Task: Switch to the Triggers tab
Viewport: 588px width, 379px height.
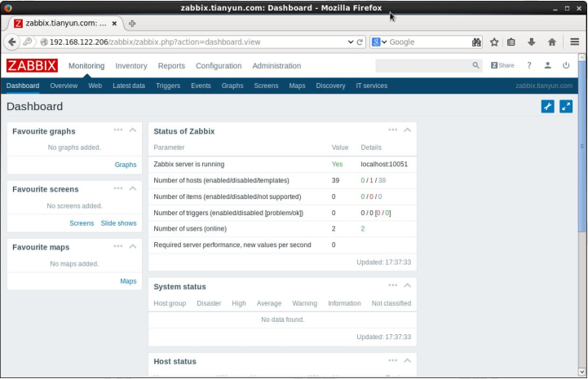Action: click(x=168, y=86)
